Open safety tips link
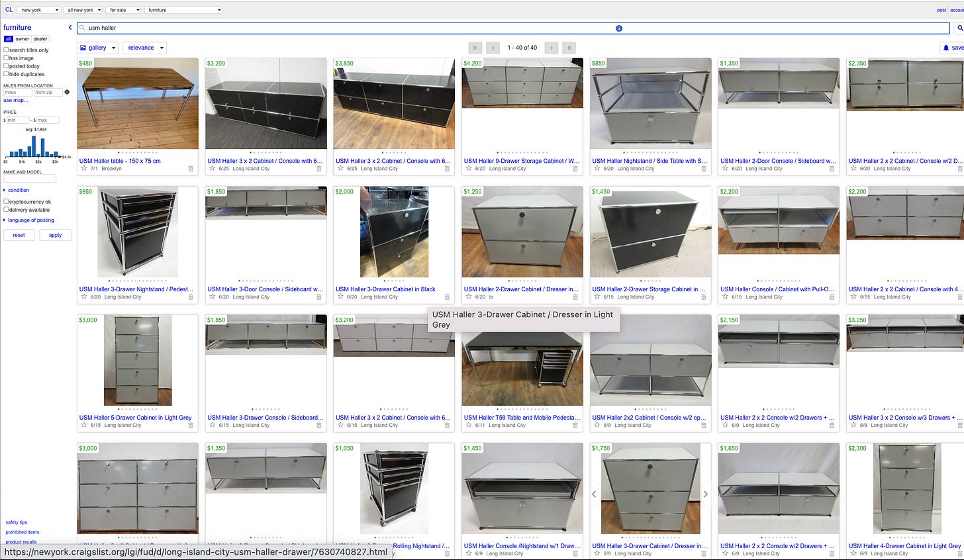964x560 pixels. [17, 522]
